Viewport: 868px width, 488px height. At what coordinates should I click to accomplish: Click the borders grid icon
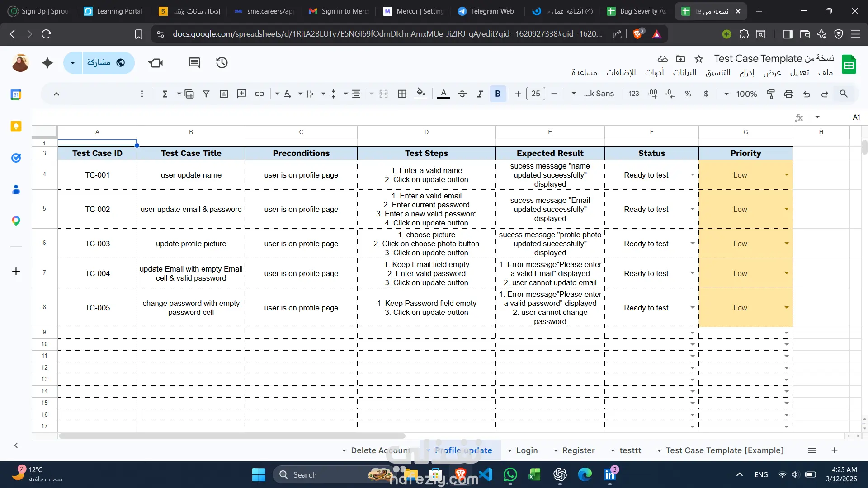402,94
